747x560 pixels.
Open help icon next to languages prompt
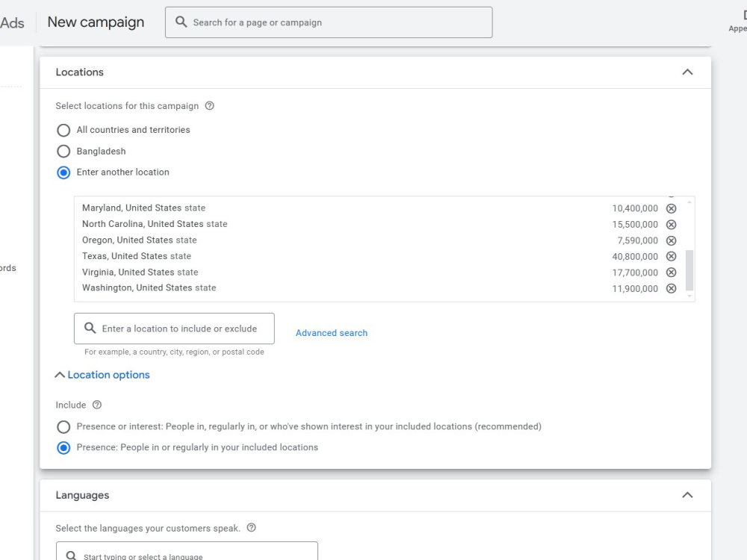252,528
